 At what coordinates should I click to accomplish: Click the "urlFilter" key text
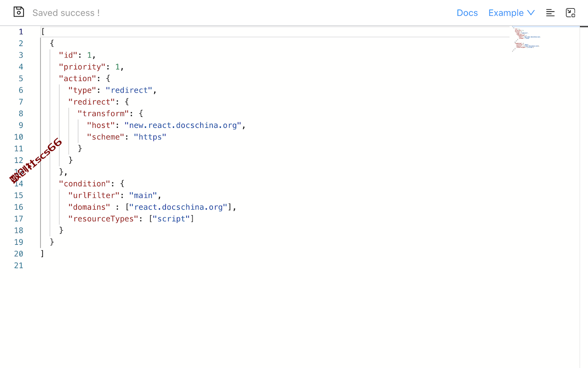tap(94, 195)
